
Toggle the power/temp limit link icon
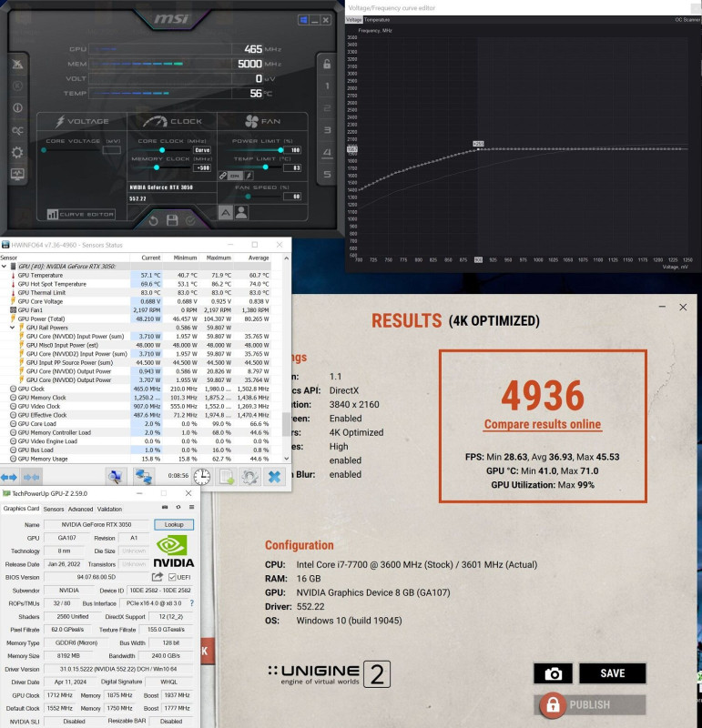point(223,176)
